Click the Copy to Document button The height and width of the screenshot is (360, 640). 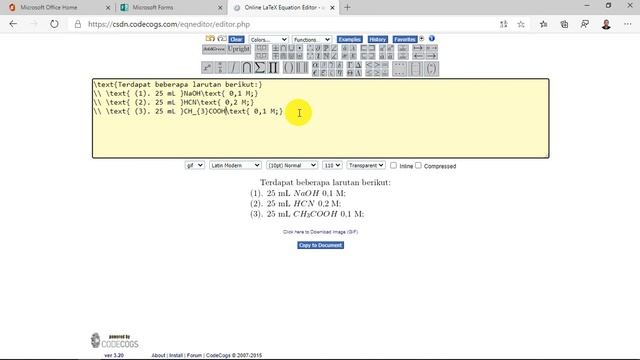(x=320, y=245)
